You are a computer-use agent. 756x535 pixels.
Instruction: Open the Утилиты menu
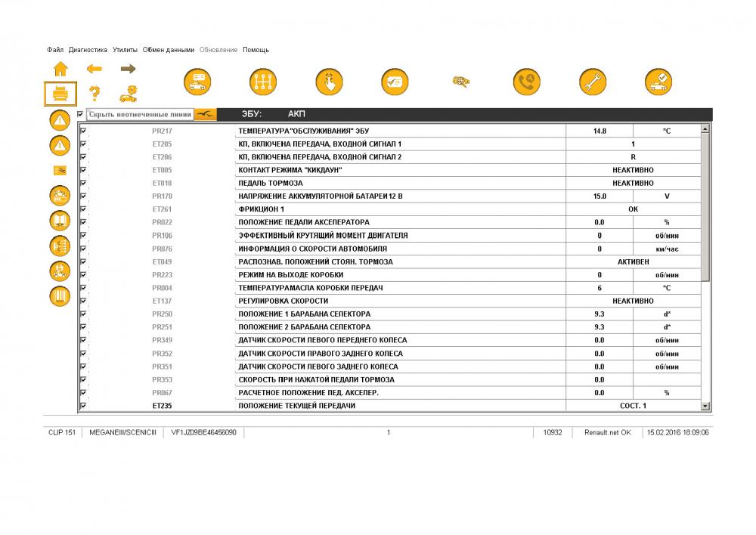point(125,50)
